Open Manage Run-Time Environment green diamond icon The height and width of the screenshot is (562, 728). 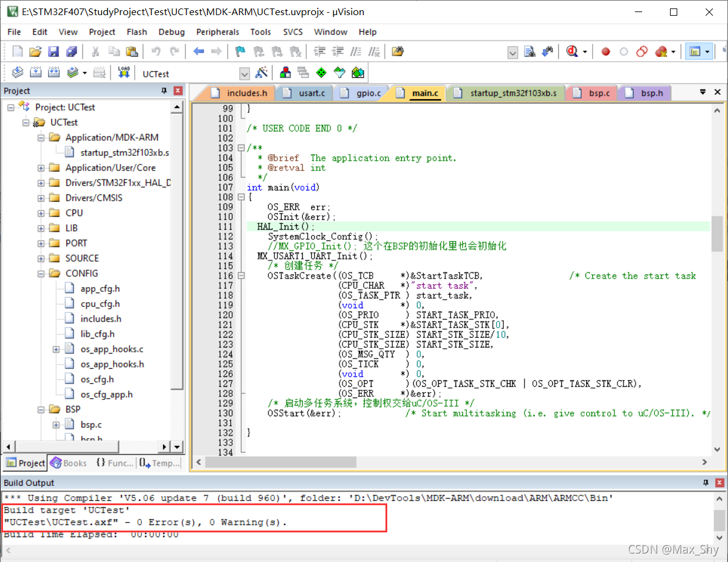pyautogui.click(x=321, y=73)
